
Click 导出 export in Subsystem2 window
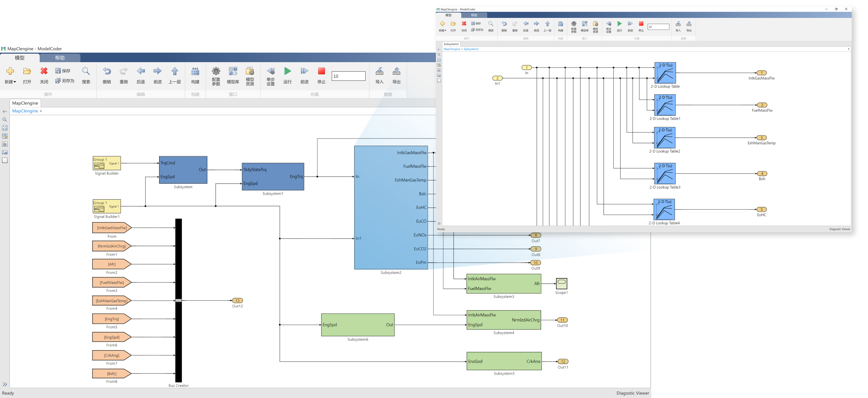tap(689, 26)
